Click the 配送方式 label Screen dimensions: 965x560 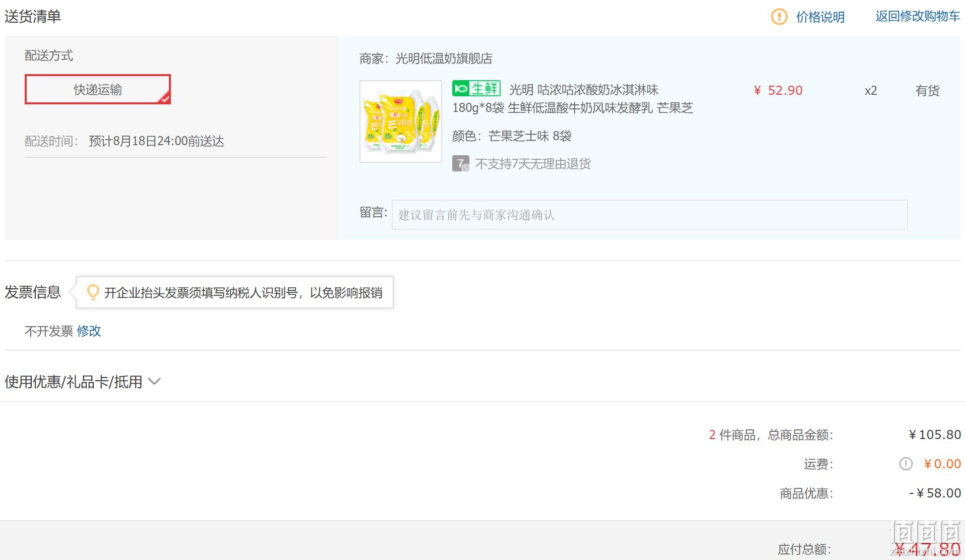[49, 55]
